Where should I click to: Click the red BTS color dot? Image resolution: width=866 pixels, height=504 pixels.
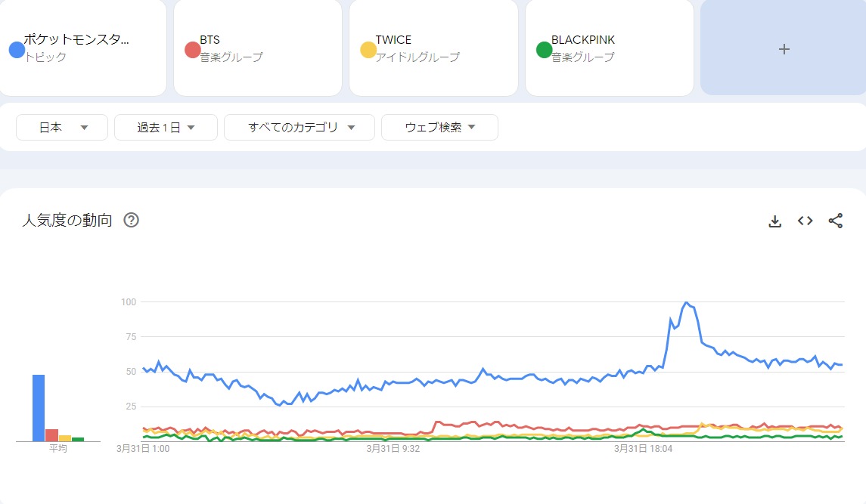(192, 50)
